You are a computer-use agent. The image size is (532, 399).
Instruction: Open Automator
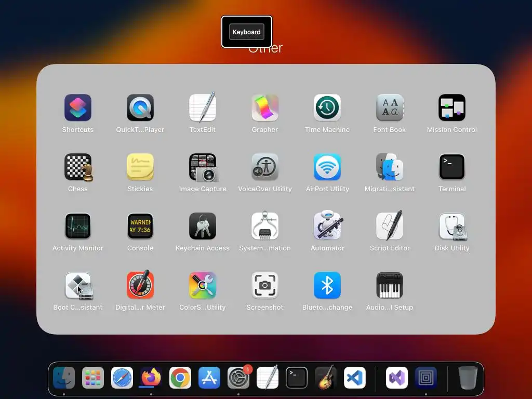[x=327, y=225]
